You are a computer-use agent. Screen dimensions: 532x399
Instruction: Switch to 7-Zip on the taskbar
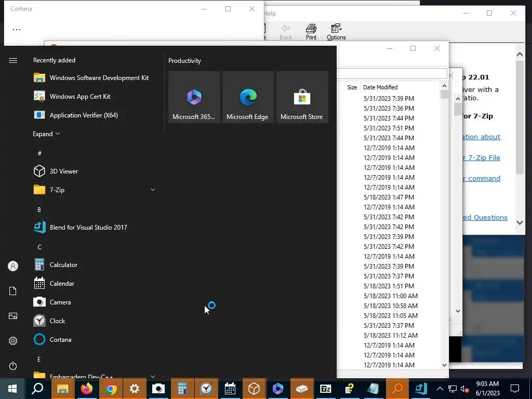coord(326,389)
